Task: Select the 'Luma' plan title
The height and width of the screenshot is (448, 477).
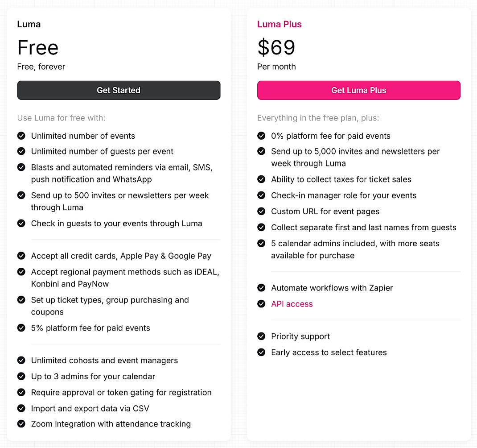Action: pyautogui.click(x=29, y=24)
